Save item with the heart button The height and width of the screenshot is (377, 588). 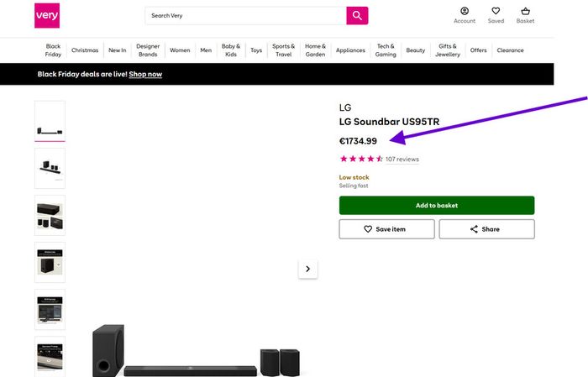(x=386, y=229)
